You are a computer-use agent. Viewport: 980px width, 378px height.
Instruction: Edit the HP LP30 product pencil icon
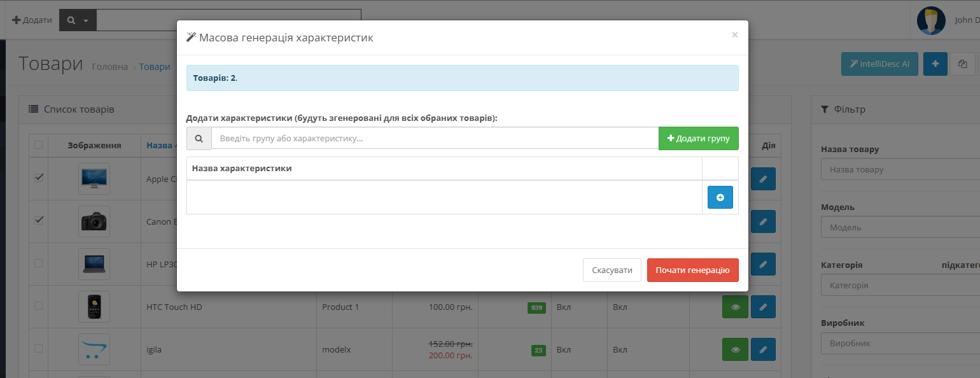tap(763, 264)
